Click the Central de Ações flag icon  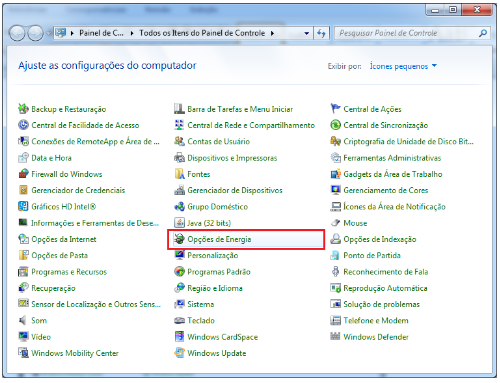click(335, 109)
